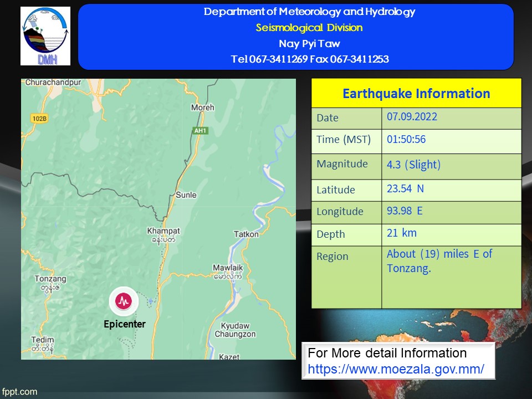
Task: Click the 102B road shield on map
Action: 39,119
